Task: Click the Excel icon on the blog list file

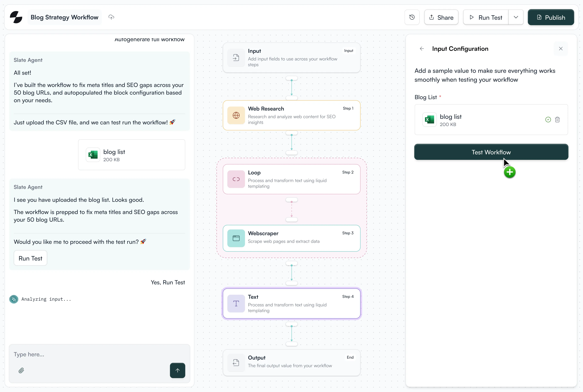Action: (x=93, y=154)
